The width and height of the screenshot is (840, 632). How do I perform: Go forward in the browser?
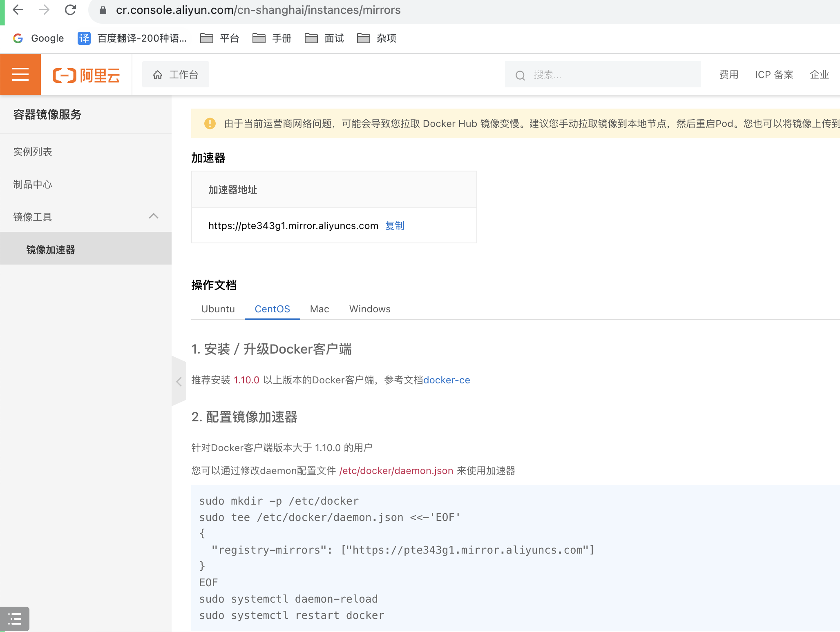point(44,10)
